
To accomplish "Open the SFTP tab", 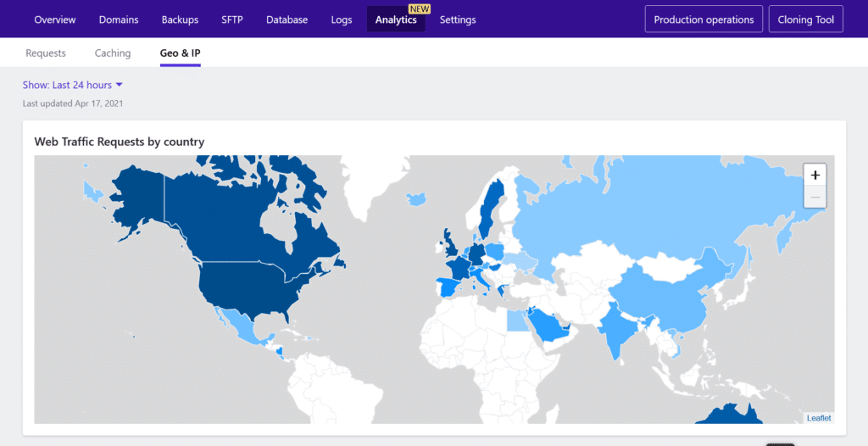I will click(232, 20).
